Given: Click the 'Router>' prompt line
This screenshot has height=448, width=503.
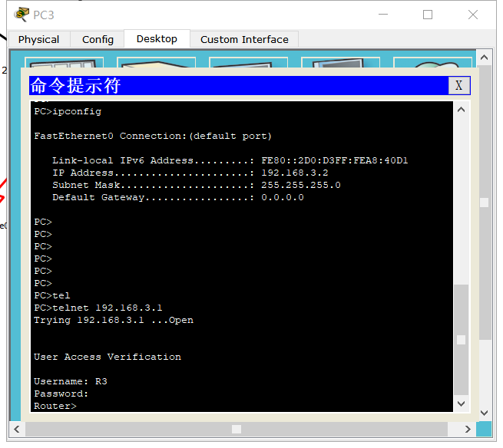Looking at the screenshot, I should coord(55,406).
